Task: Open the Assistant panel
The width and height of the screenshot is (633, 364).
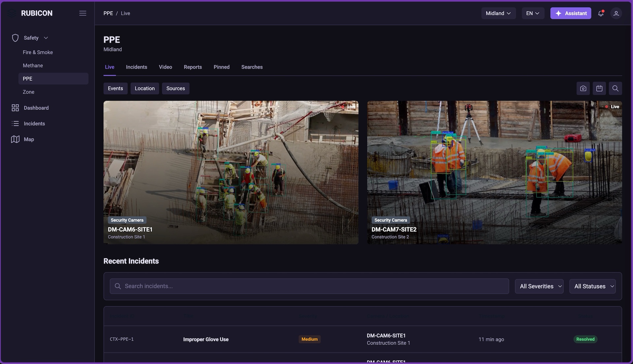Action: tap(571, 13)
